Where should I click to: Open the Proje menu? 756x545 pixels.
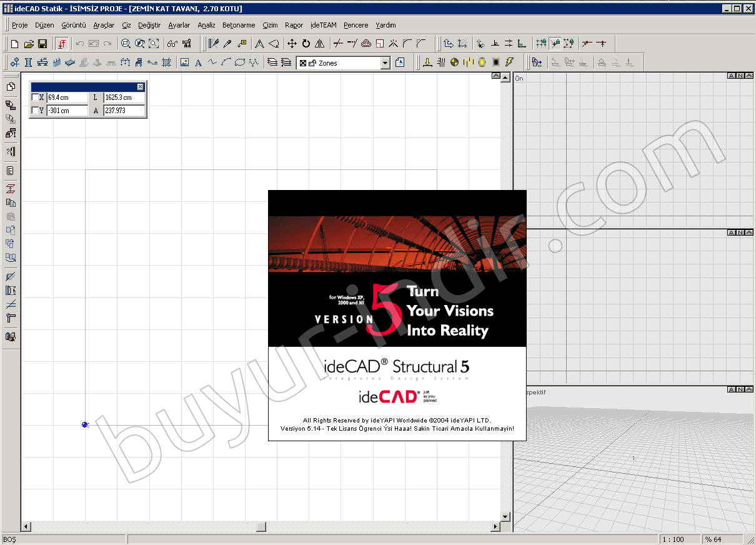tap(20, 26)
